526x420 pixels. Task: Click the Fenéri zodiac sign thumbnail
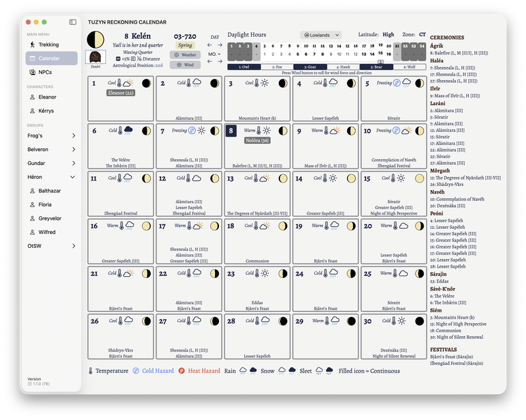[x=95, y=58]
